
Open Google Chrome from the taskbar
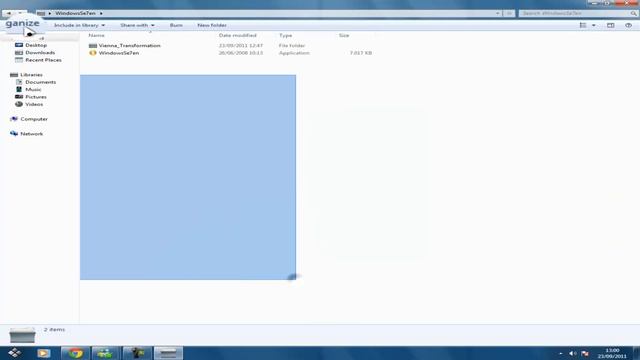click(76, 353)
